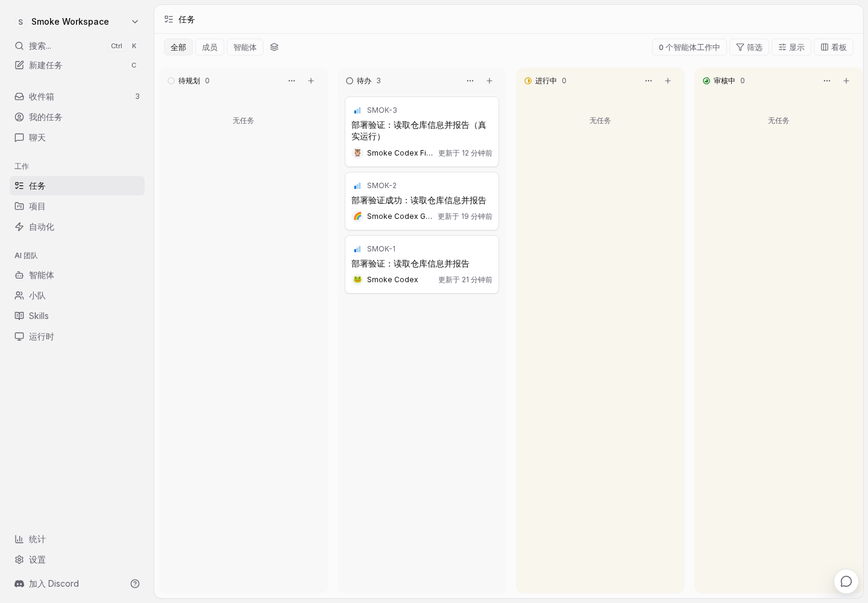Click the 待办 status circle icon

tap(350, 81)
